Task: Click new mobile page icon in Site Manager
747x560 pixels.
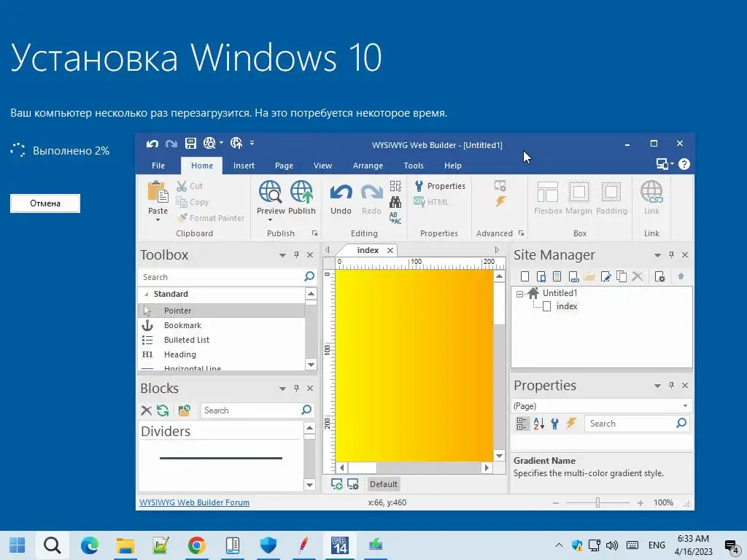Action: point(541,276)
